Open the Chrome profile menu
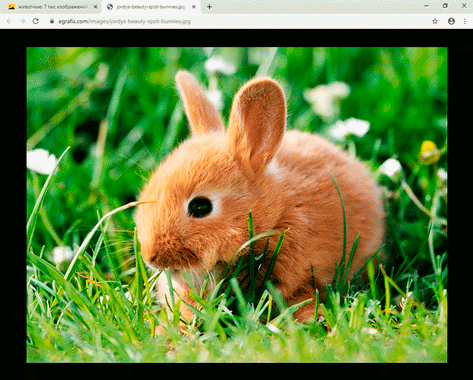473x380 pixels. pyautogui.click(x=451, y=21)
